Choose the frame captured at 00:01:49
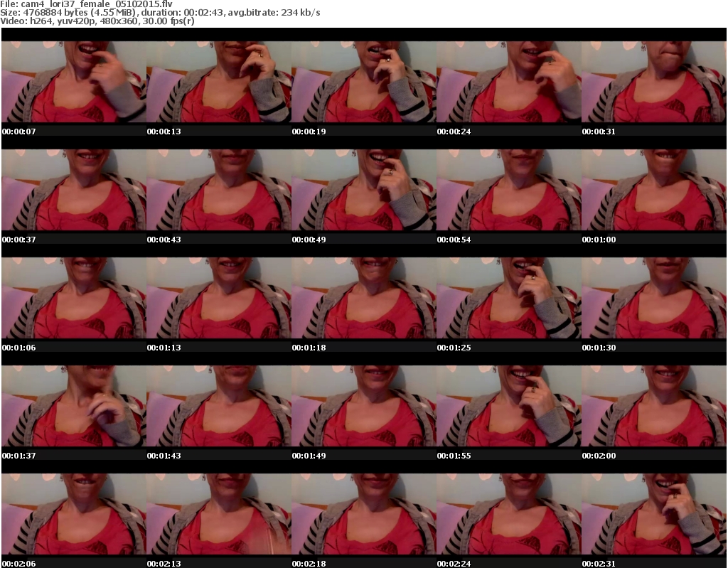This screenshot has height=568, width=728. [x=364, y=407]
